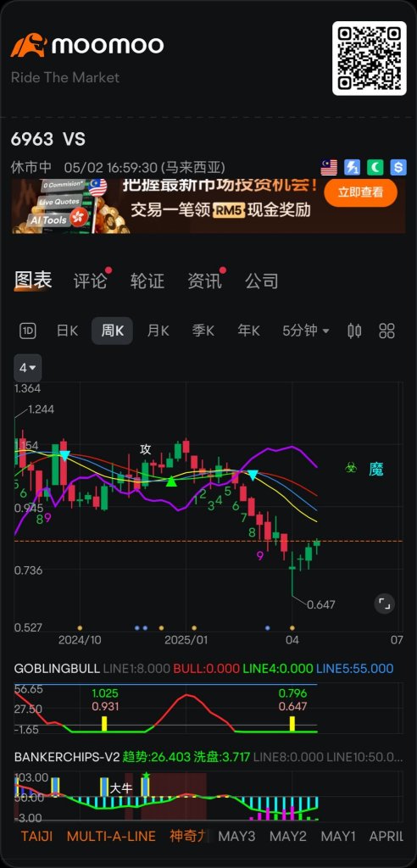Screen dimensions: 417x868
Task: Click the green crescent moon icon
Action: coord(375,167)
